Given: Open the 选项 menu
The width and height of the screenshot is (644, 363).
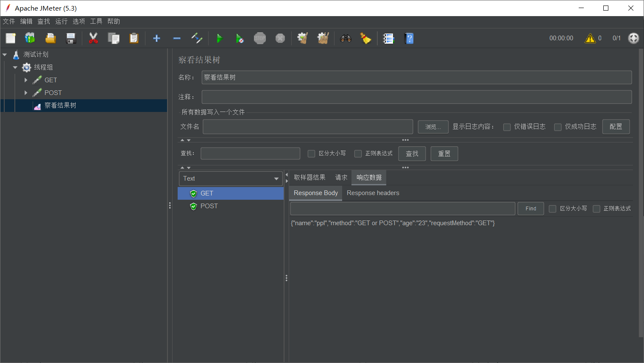Looking at the screenshot, I should (78, 21).
